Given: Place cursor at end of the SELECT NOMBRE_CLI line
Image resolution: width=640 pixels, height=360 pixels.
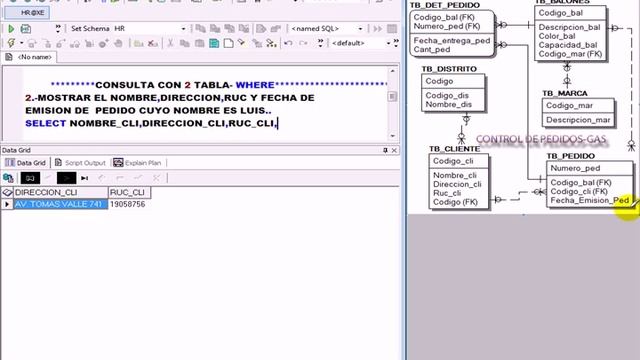Looking at the screenshot, I should coord(278,123).
